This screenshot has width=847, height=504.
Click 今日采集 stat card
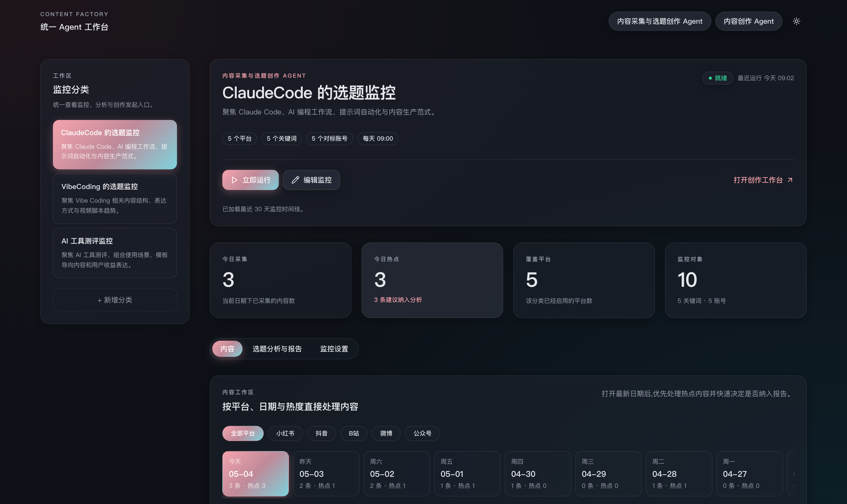pyautogui.click(x=280, y=280)
